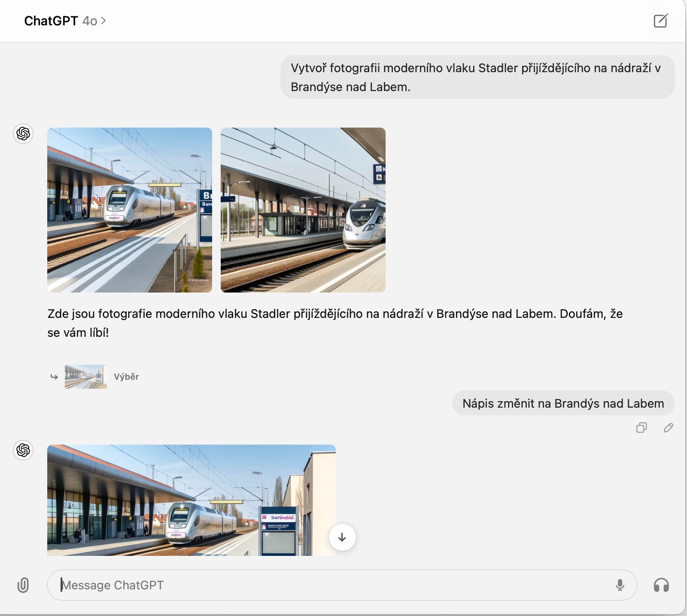Jump to bottom with the down arrow button
Viewport: 687px width, 616px height.
pos(342,537)
